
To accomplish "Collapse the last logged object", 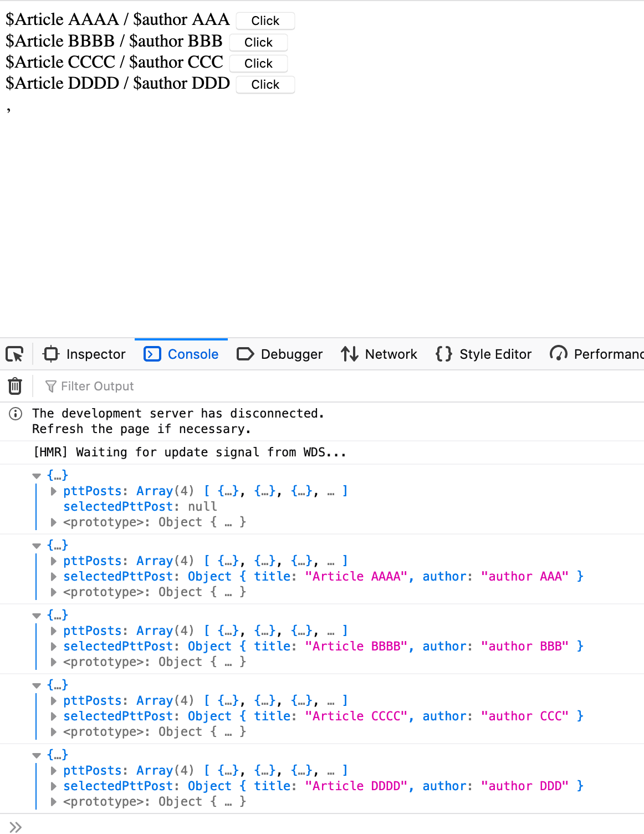I will point(37,755).
